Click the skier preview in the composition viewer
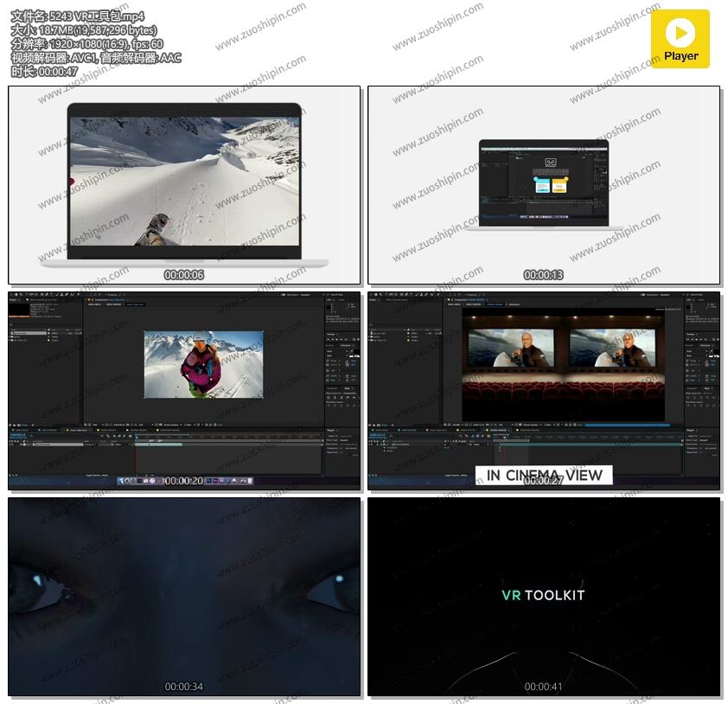The height and width of the screenshot is (704, 728). (x=203, y=364)
